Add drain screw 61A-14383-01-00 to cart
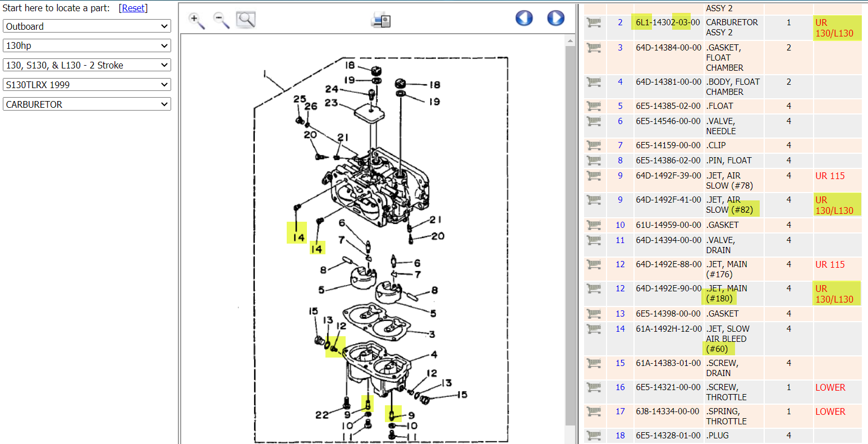This screenshot has width=868, height=444. 594,363
